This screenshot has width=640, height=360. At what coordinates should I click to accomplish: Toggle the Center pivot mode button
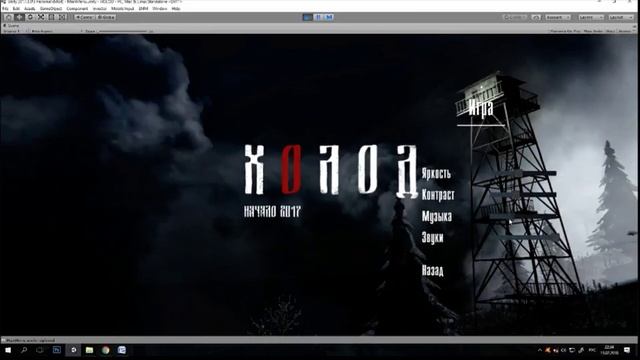pyautogui.click(x=84, y=17)
